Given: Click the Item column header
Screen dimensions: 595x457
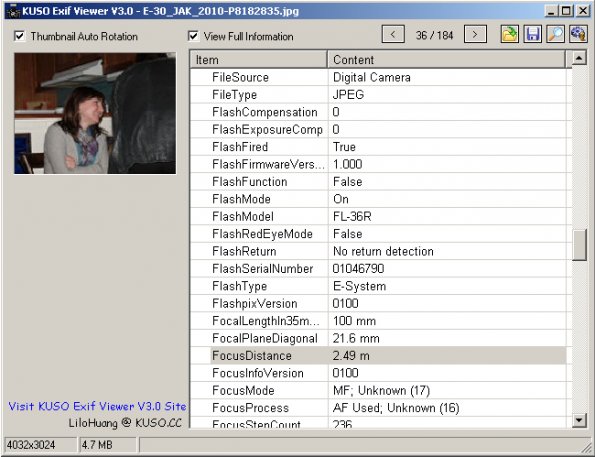Looking at the screenshot, I should click(258, 60).
